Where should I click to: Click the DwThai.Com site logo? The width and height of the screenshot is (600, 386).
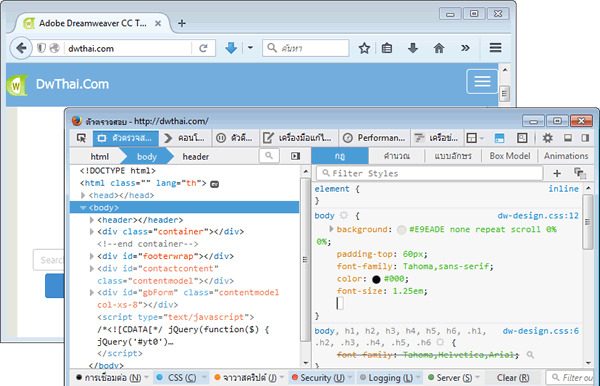coord(17,85)
